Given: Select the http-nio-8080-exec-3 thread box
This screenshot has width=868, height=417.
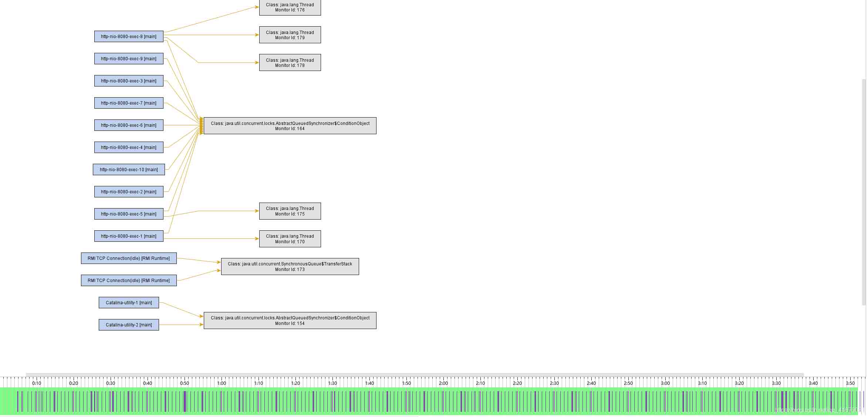Looking at the screenshot, I should click(129, 81).
